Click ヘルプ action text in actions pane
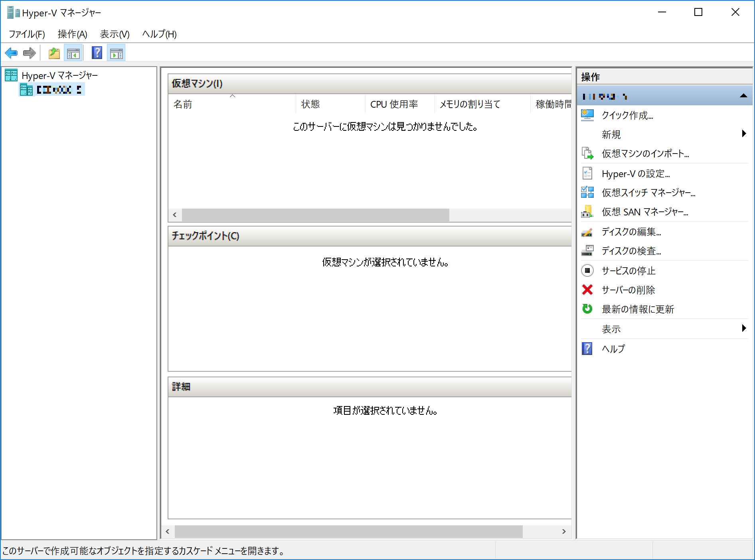 tap(613, 349)
